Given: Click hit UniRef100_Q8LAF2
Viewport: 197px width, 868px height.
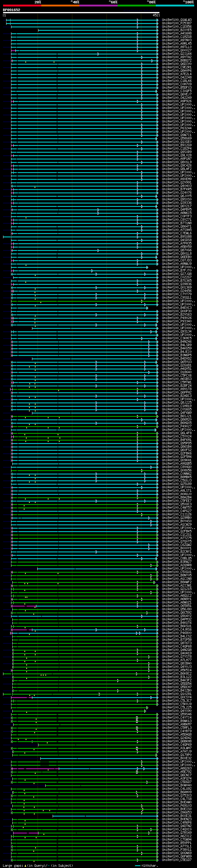Looking at the screenshot, I should [x=177, y=169].
